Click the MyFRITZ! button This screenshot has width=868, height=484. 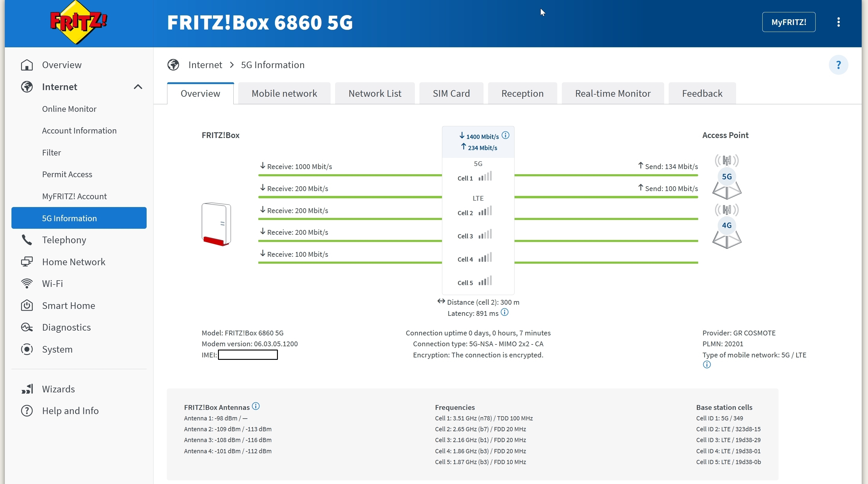(x=789, y=22)
